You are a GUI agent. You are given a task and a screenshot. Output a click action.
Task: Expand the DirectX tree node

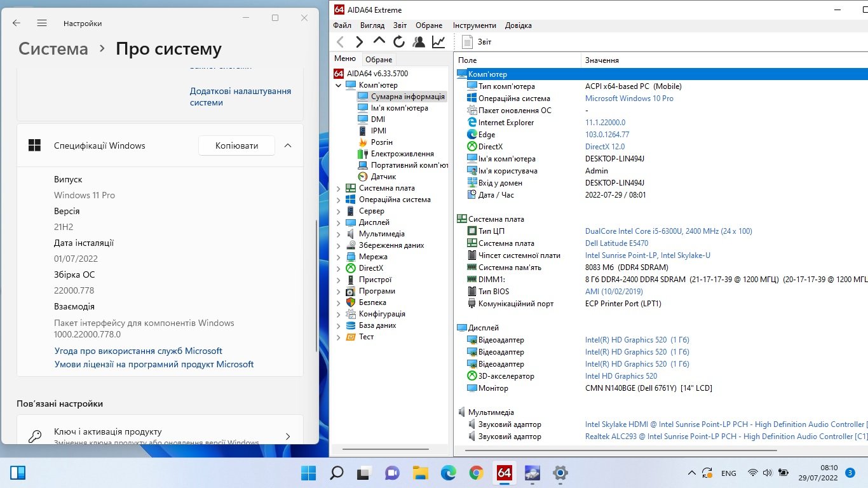[338, 268]
